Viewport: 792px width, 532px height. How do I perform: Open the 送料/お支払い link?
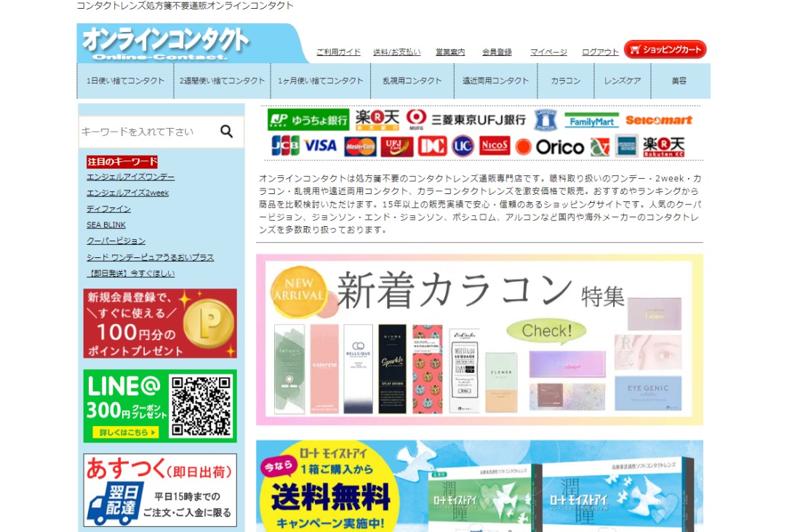coord(397,52)
